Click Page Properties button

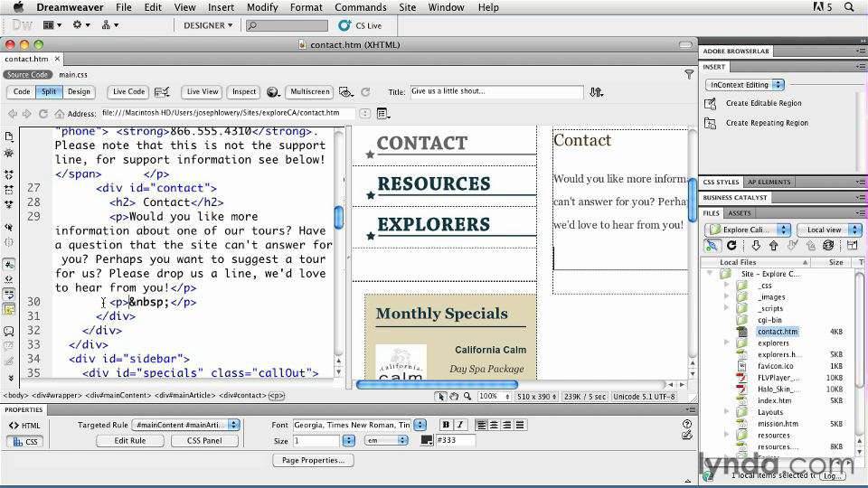click(313, 460)
